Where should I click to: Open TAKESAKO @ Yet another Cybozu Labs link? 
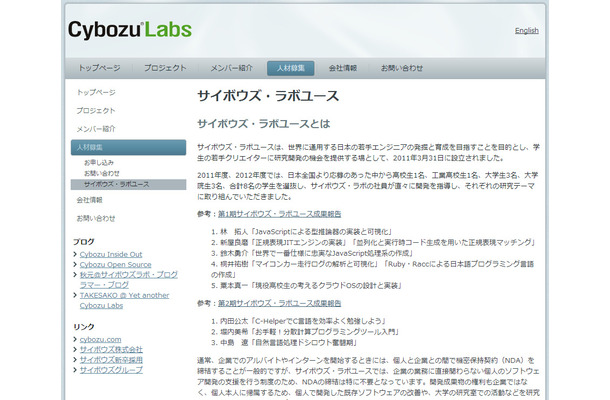124,300
